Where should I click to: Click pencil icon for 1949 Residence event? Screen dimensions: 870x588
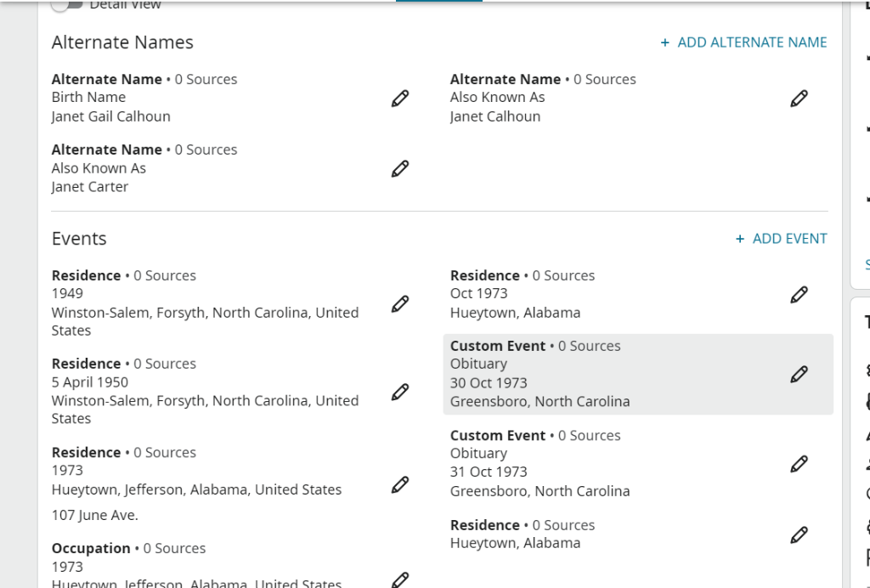coord(400,303)
